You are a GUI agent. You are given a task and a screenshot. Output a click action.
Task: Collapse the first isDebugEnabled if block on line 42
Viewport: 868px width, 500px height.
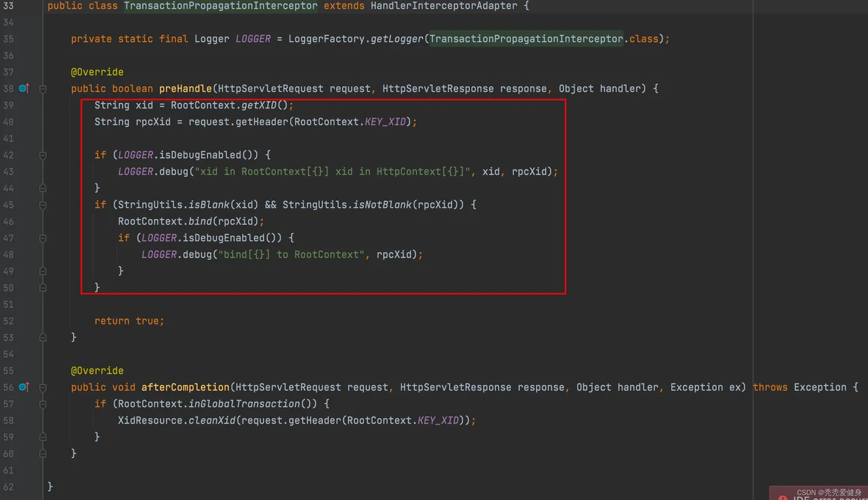pyautogui.click(x=43, y=155)
